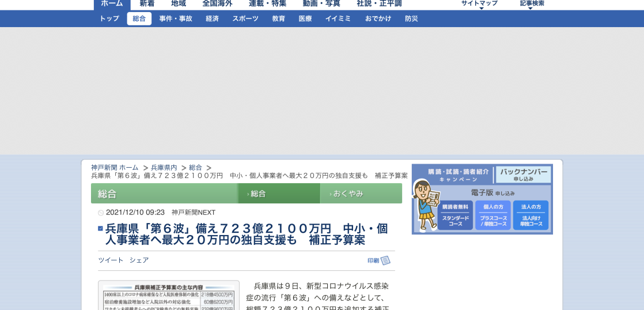Click the clock icon beside the article date
Image resolution: width=644 pixels, height=310 pixels.
pos(101,213)
